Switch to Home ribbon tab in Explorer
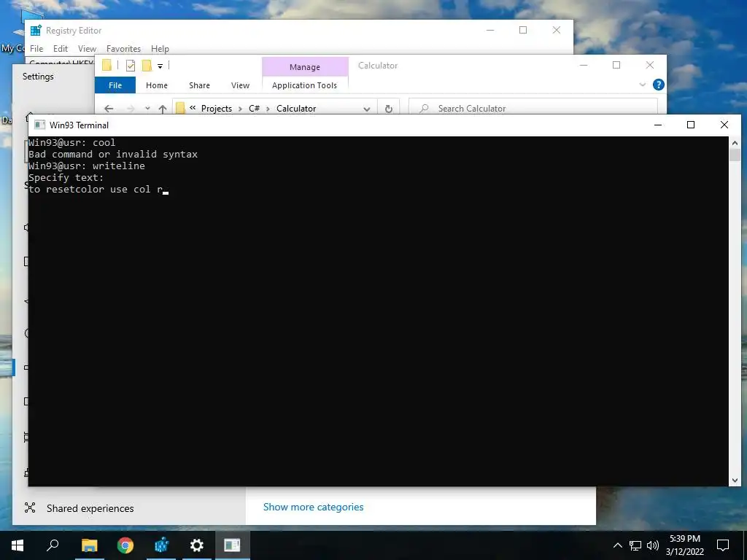747x560 pixels. tap(157, 85)
